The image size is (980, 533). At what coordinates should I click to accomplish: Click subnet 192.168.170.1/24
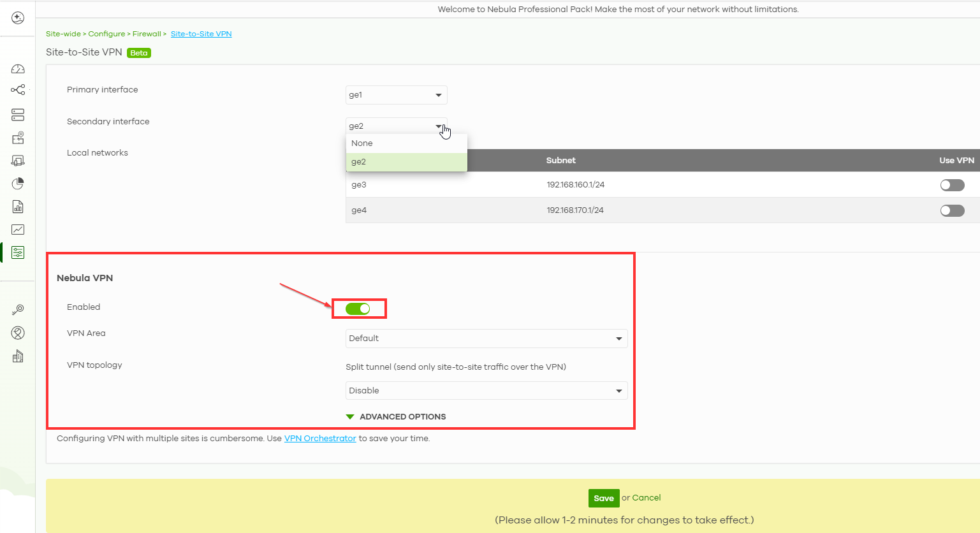point(575,210)
